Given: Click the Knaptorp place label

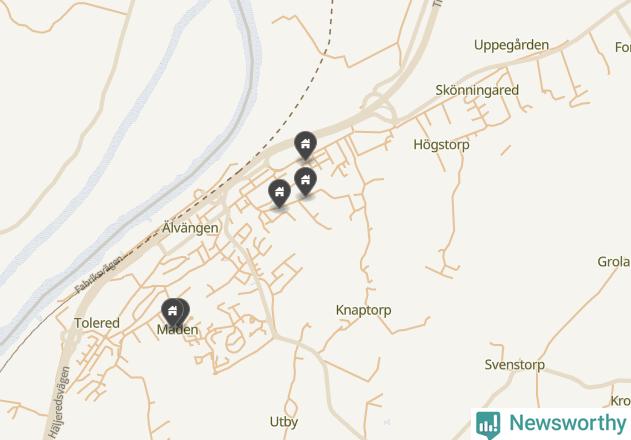Looking at the screenshot, I should coord(363,310).
